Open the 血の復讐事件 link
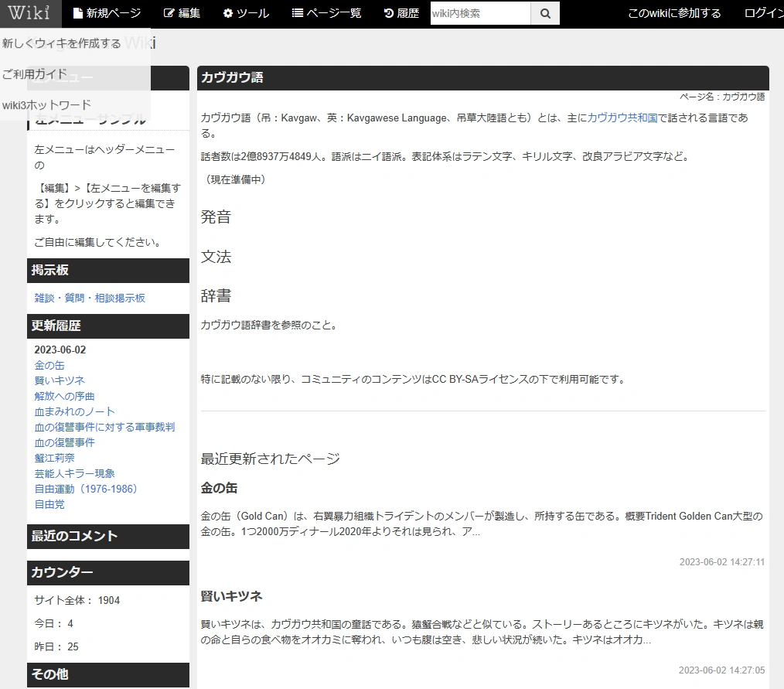 click(65, 442)
